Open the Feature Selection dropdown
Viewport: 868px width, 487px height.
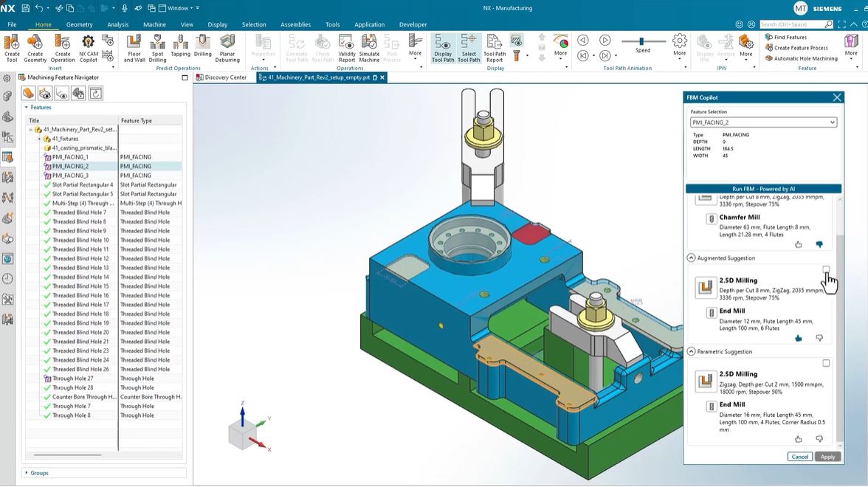tap(833, 122)
